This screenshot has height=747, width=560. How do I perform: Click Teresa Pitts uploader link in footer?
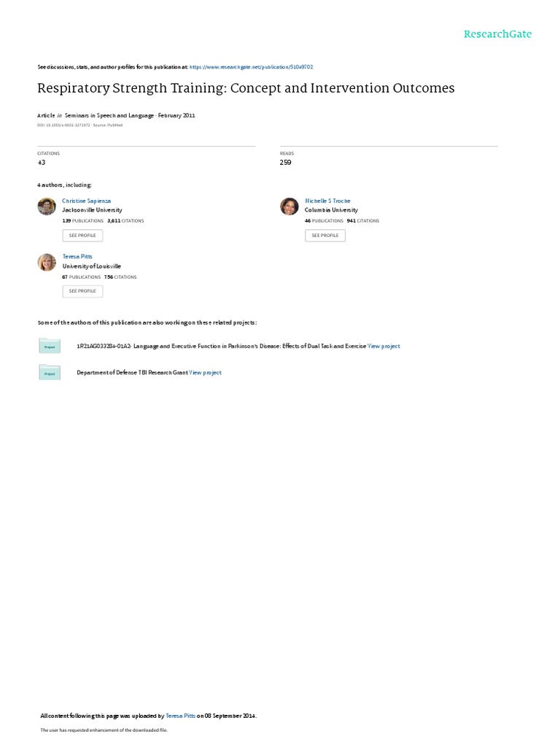[181, 716]
